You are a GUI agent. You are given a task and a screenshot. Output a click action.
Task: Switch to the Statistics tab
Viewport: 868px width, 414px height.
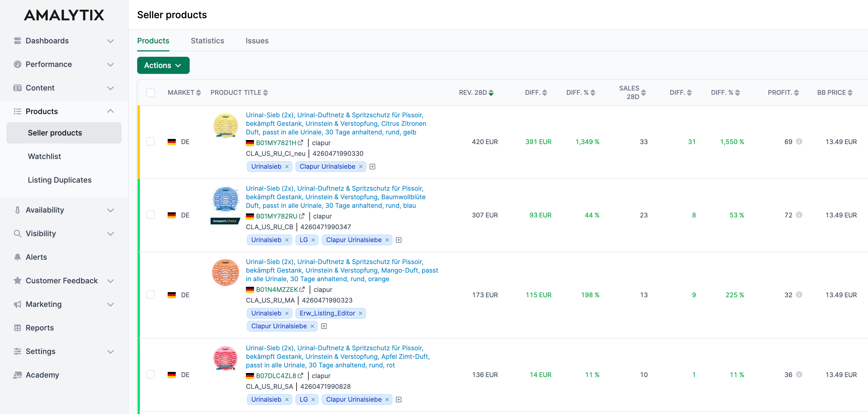(207, 41)
